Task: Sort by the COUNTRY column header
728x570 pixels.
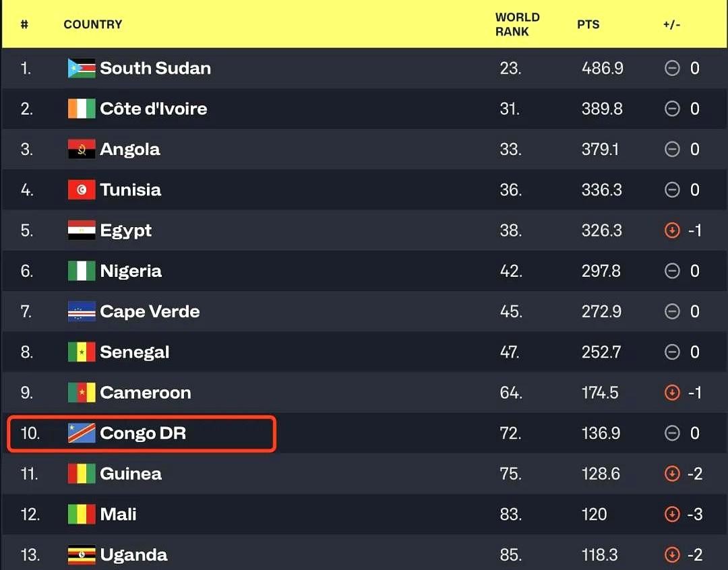Action: 93,24
